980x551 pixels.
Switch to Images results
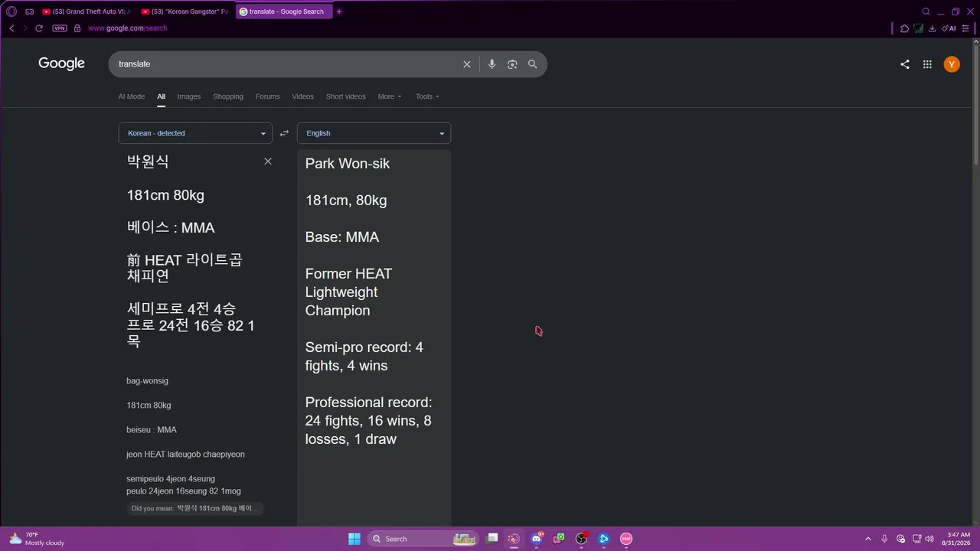coord(189,96)
